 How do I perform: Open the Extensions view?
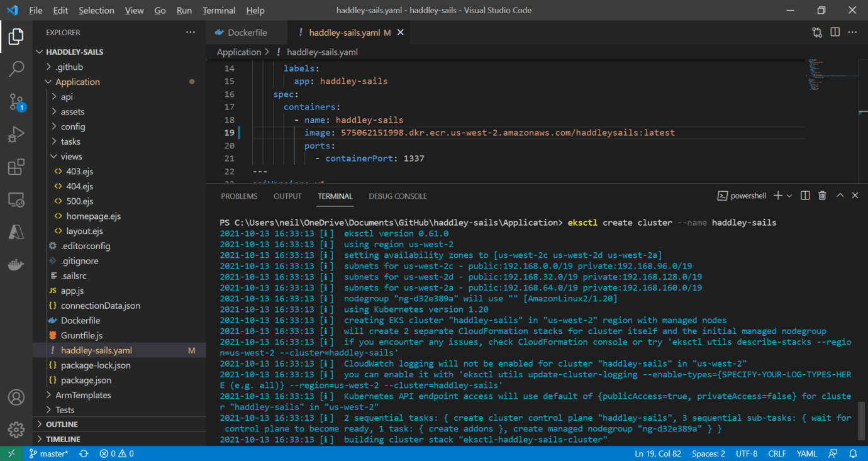point(16,167)
